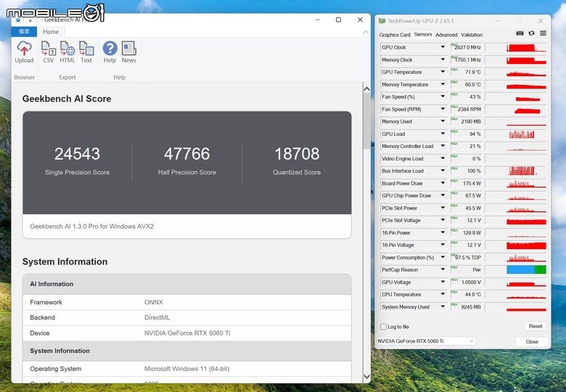566x392 pixels.
Task: Select the Sensors tab in GPU-Z
Action: pos(423,34)
